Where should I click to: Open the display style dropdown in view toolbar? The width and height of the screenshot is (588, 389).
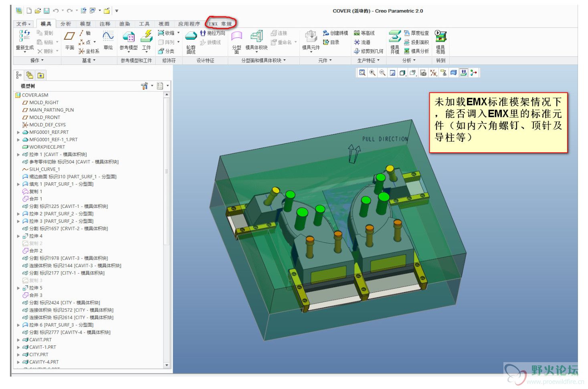tap(403, 73)
